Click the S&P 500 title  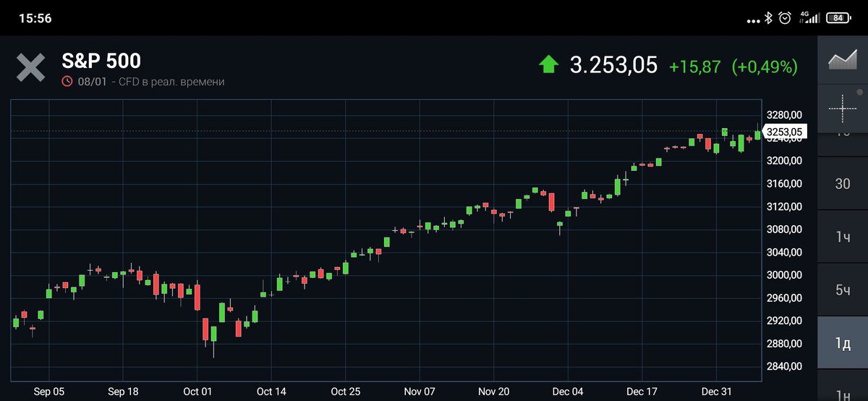click(x=101, y=61)
